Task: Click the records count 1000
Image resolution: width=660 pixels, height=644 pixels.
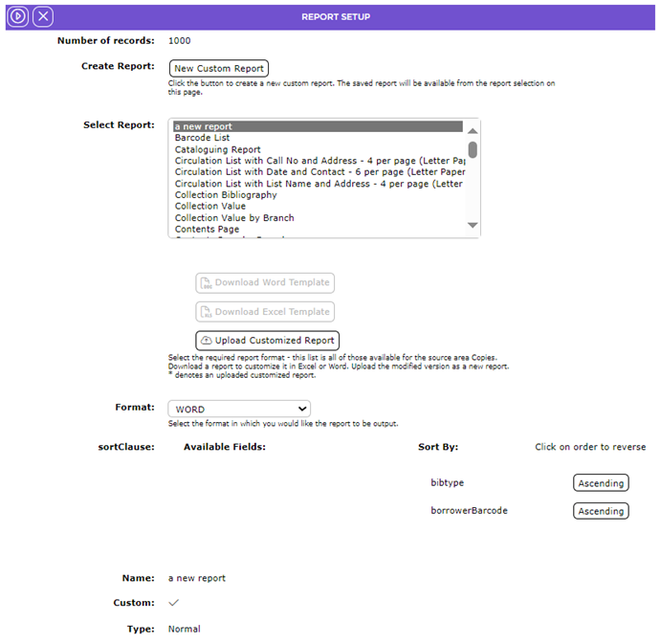Action: [x=179, y=41]
